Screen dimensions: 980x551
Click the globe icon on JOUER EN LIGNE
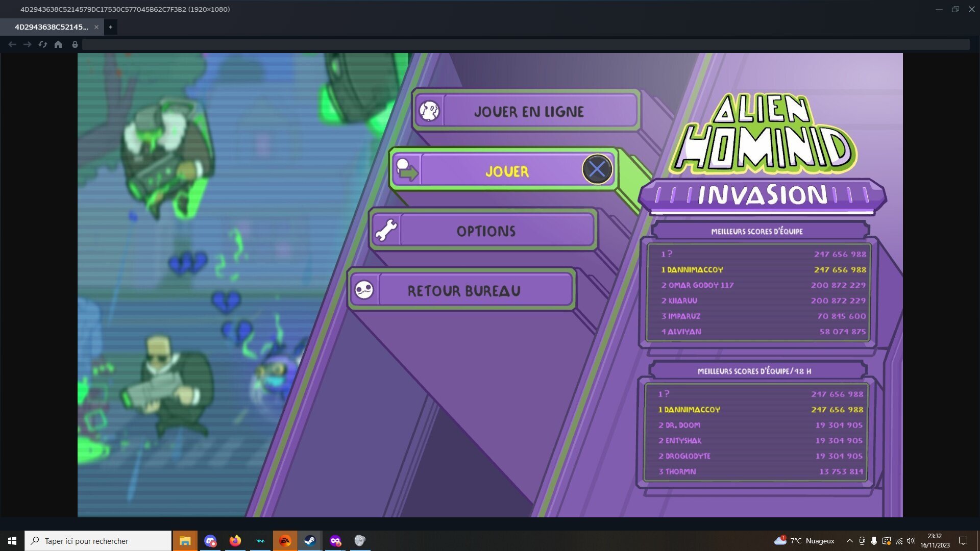coord(429,111)
